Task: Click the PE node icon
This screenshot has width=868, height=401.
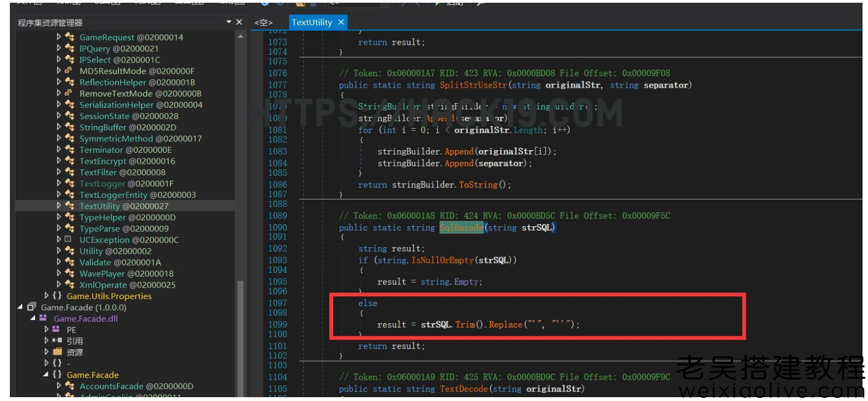Action: point(56,329)
